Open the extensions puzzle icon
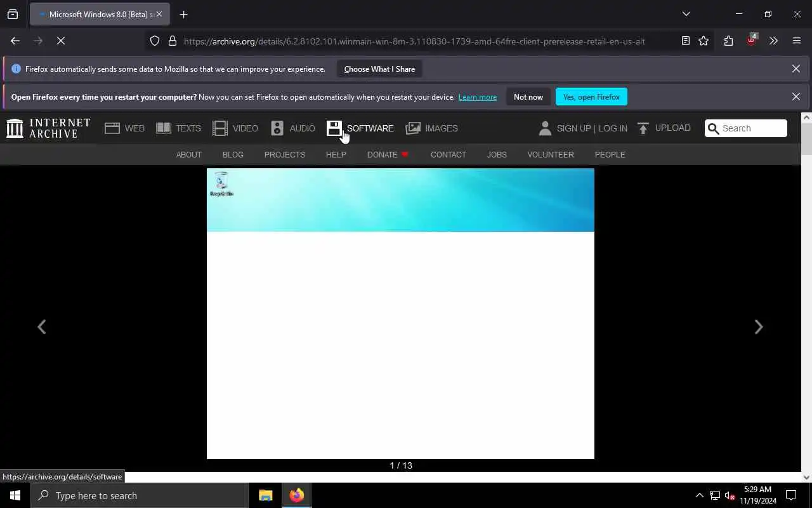Image resolution: width=812 pixels, height=508 pixels. pos(728,41)
